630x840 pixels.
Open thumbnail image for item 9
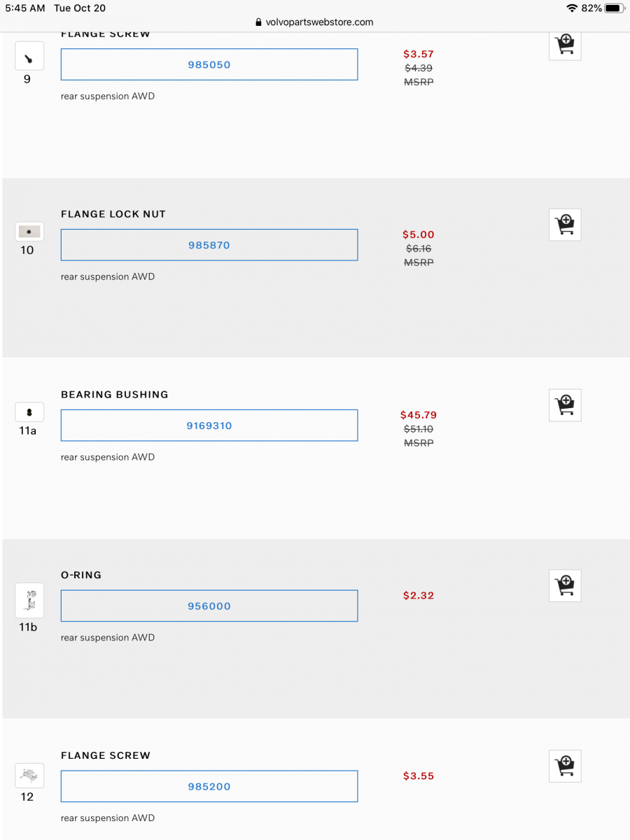point(29,56)
